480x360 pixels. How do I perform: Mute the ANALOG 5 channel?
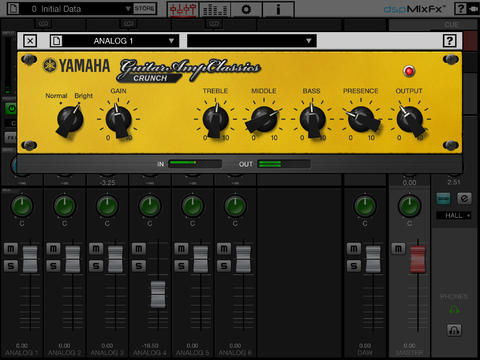[x=181, y=249]
